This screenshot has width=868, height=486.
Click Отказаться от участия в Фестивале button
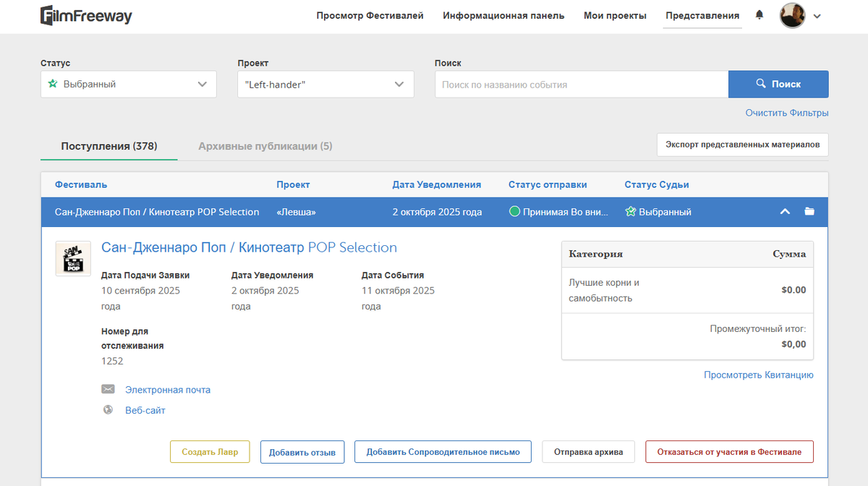[x=729, y=452]
